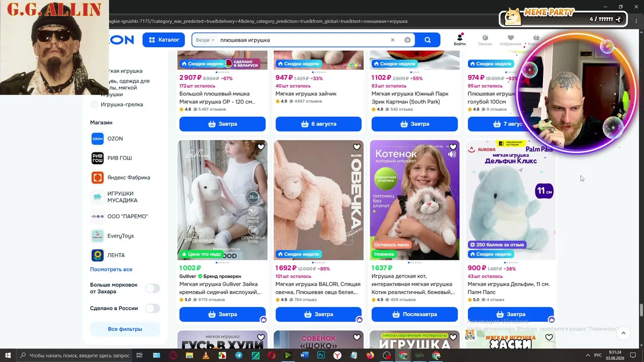Add BALORI Овечка to cart (Завтра)

(318, 315)
